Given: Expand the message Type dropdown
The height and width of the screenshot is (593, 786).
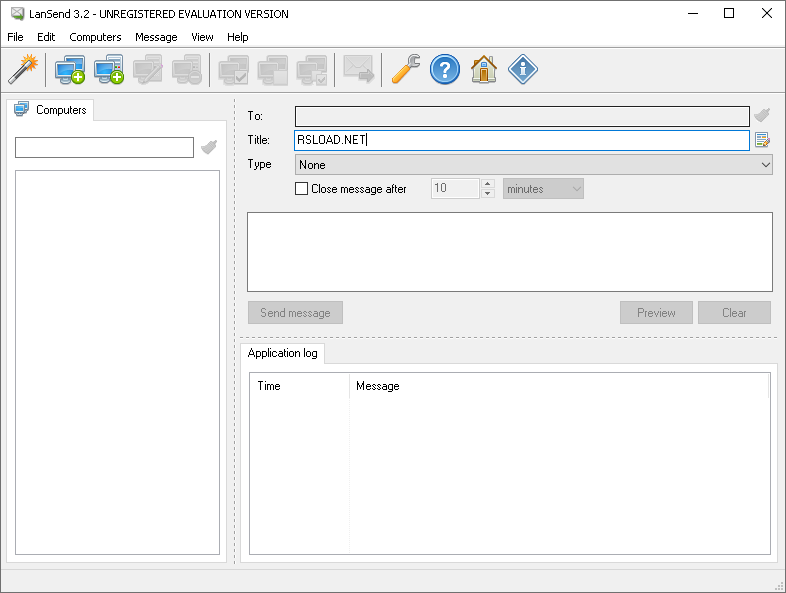Looking at the screenshot, I should [x=534, y=165].
